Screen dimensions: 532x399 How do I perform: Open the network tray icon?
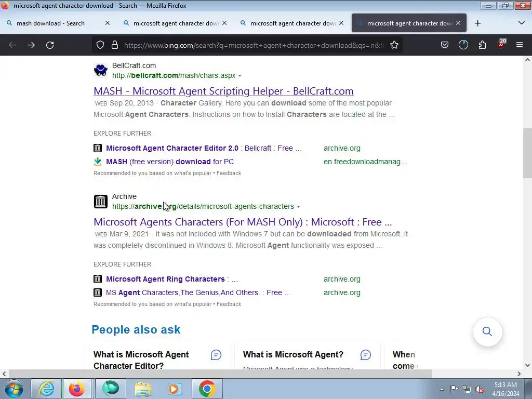(x=467, y=389)
